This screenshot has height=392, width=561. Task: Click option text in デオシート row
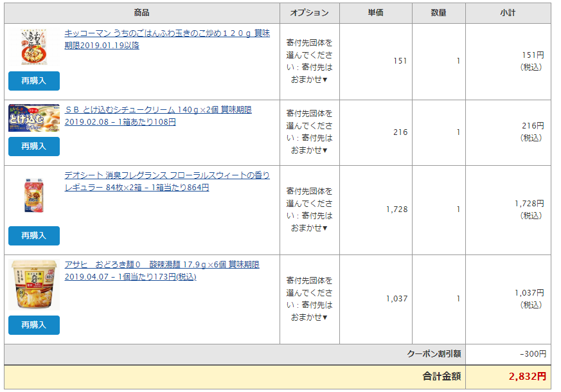click(310, 209)
